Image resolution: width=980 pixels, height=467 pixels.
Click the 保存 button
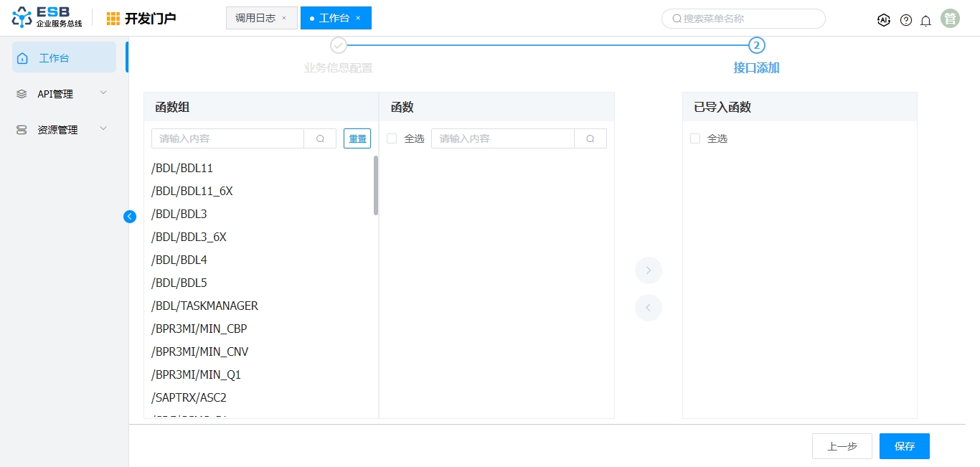point(904,446)
